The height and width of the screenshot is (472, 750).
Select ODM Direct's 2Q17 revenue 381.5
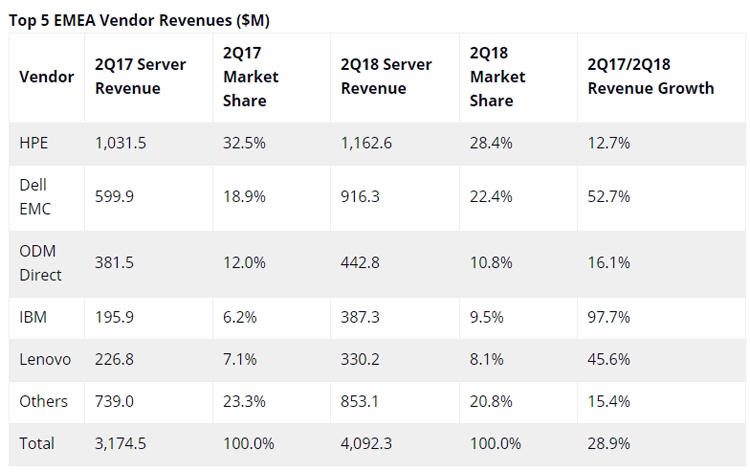point(114,263)
